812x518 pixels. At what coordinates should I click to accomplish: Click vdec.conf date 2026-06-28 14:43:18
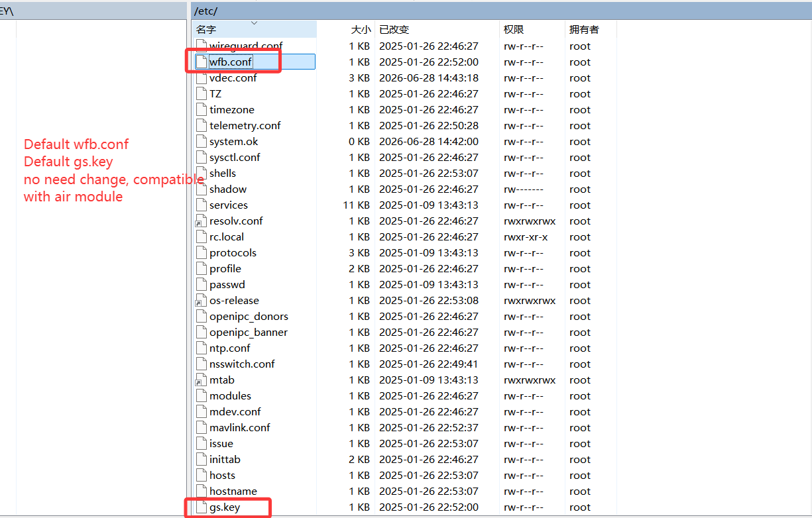(x=429, y=78)
